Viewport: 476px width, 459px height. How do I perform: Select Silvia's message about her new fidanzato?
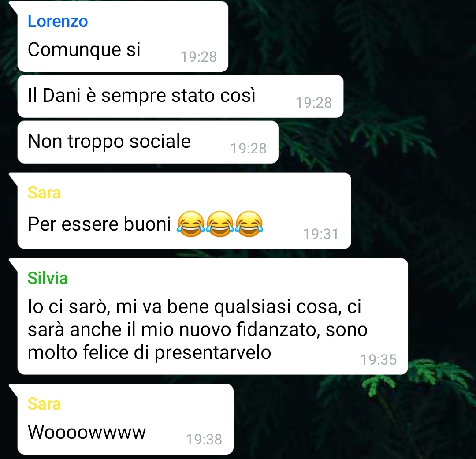click(212, 317)
